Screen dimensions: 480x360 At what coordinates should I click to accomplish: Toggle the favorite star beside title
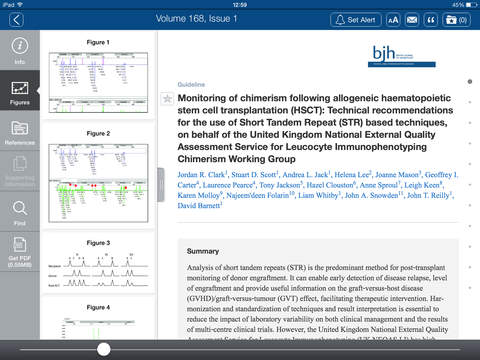167,99
